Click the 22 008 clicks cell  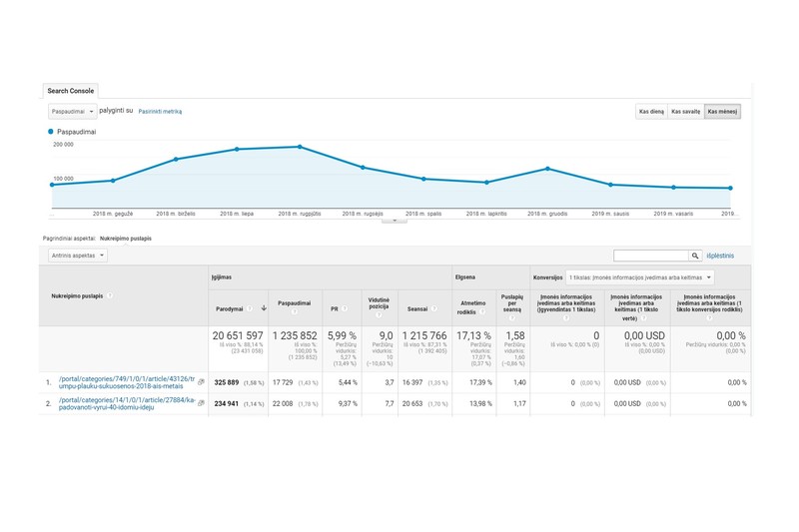pyautogui.click(x=283, y=403)
